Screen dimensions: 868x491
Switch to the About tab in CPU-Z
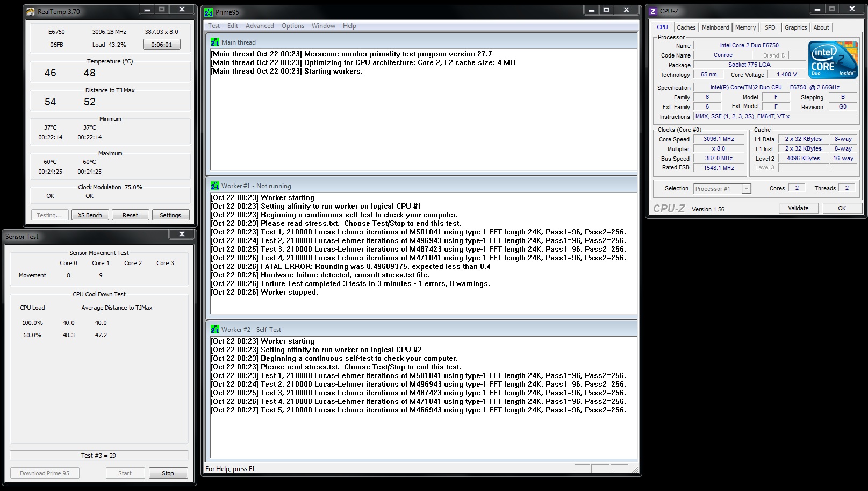[821, 27]
